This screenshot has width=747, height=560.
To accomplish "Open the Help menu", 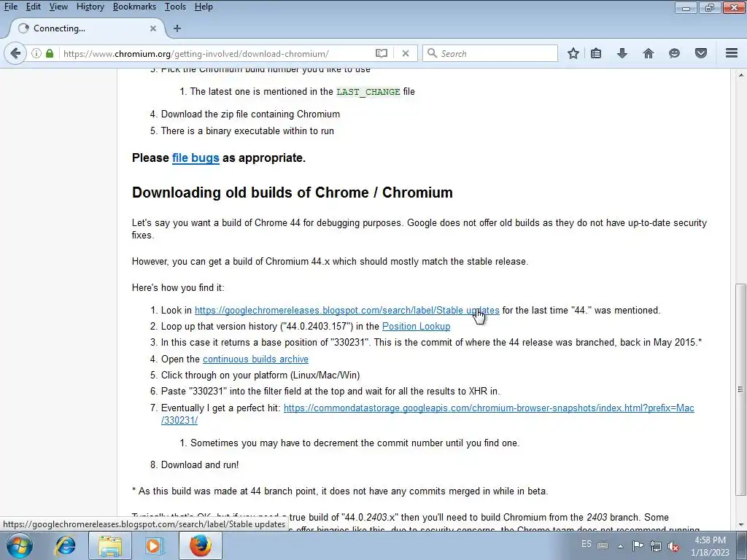I will [204, 7].
